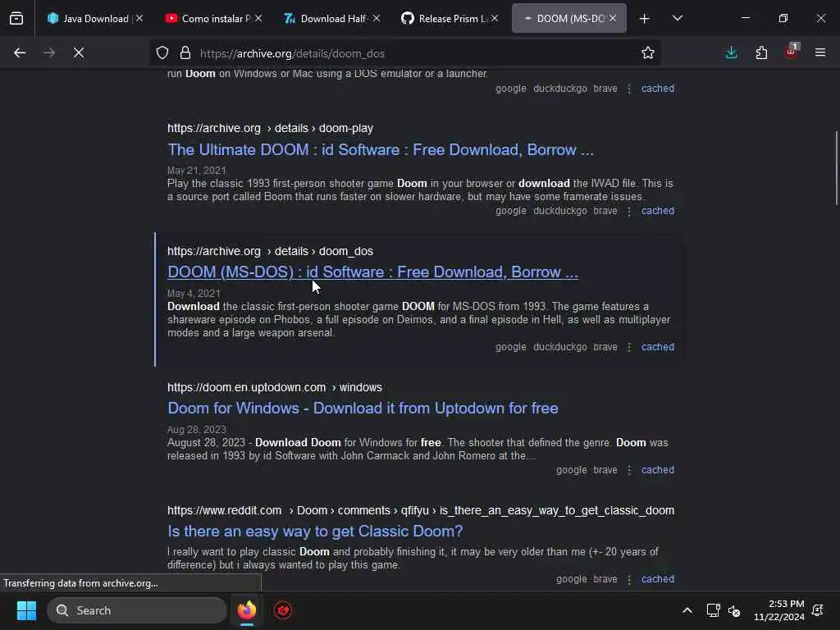View site security lock info
Image resolution: width=840 pixels, height=630 pixels.
pyautogui.click(x=185, y=52)
